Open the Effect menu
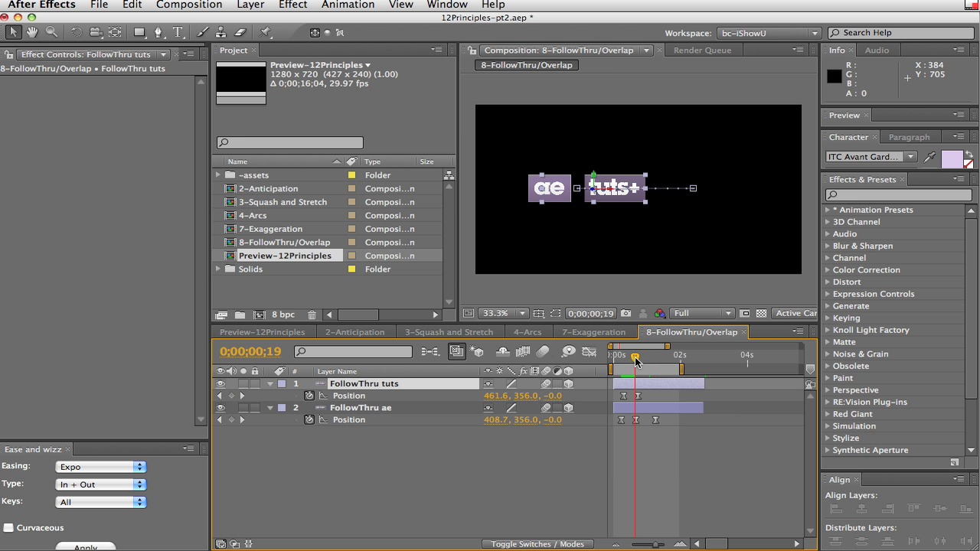Image resolution: width=980 pixels, height=551 pixels. (x=292, y=5)
